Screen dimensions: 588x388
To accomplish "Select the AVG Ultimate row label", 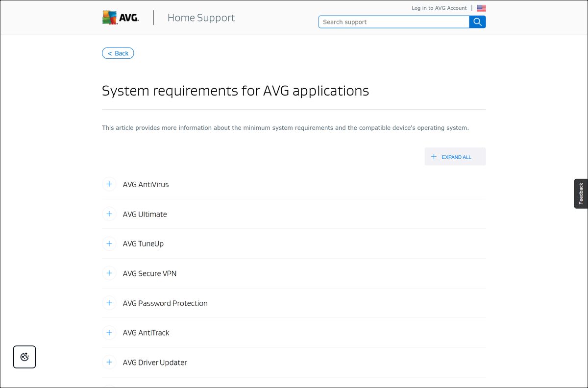I will point(145,214).
